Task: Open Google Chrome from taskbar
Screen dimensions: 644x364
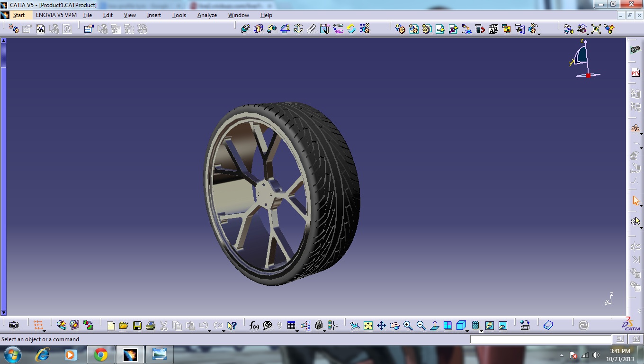Action: (x=100, y=355)
